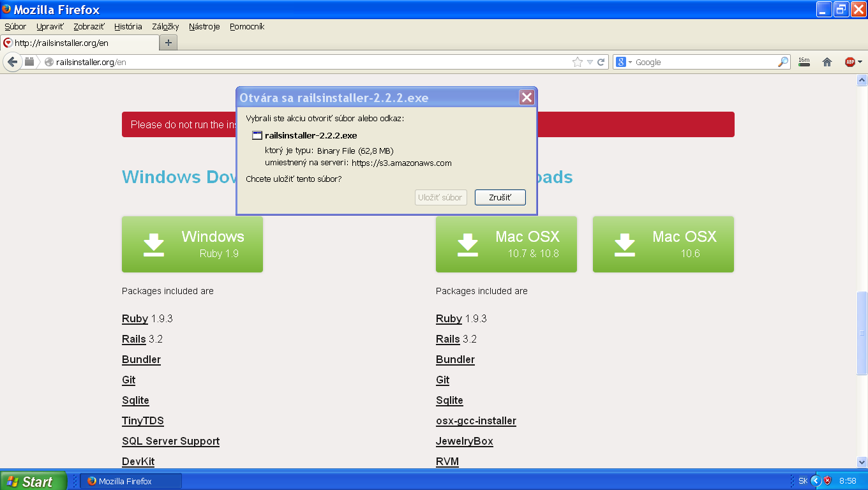
Task: Open the Zobraziť menu
Action: click(x=89, y=27)
